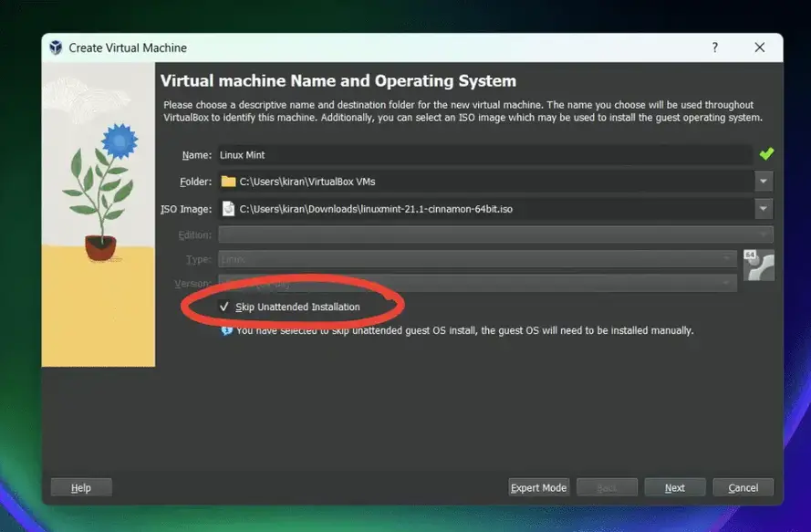The image size is (811, 532).
Task: Open the Folder dropdown arrow
Action: [x=764, y=181]
